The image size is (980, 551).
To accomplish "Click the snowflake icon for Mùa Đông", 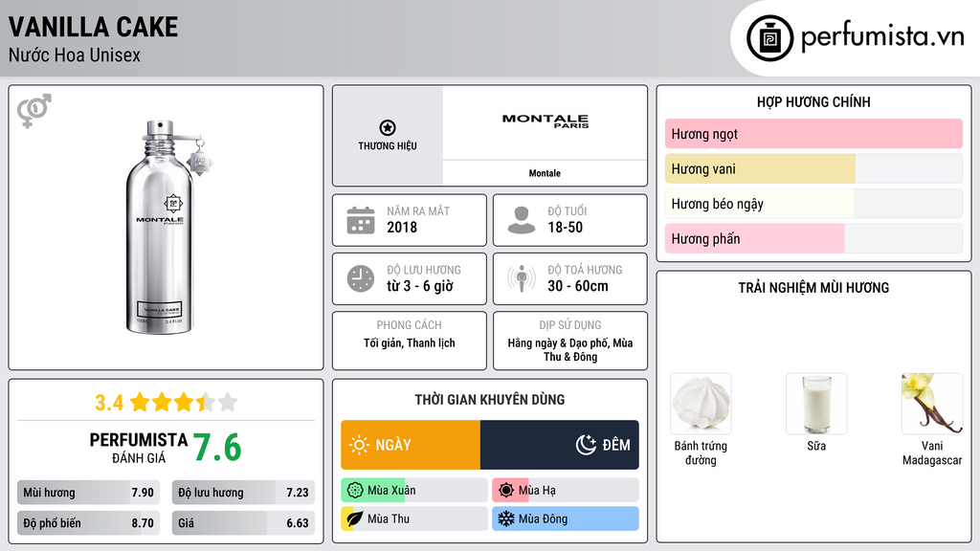I will click(x=505, y=518).
